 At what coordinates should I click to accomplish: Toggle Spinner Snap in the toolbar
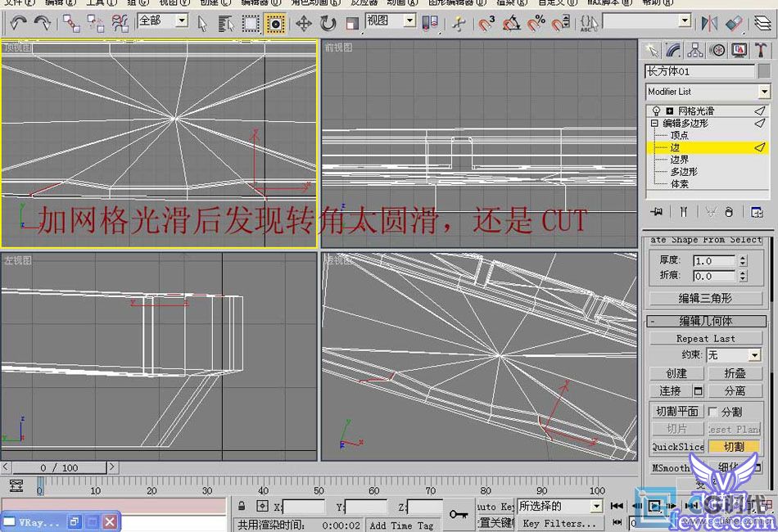tap(560, 23)
